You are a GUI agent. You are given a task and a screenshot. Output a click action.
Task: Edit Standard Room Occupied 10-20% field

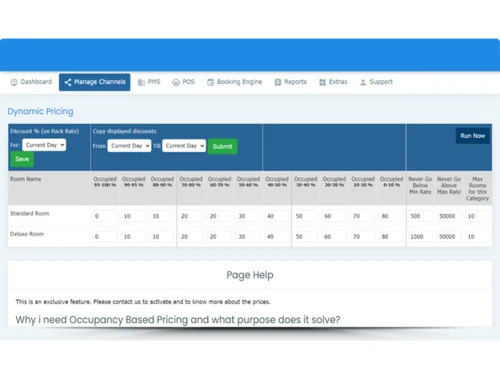[x=363, y=216]
